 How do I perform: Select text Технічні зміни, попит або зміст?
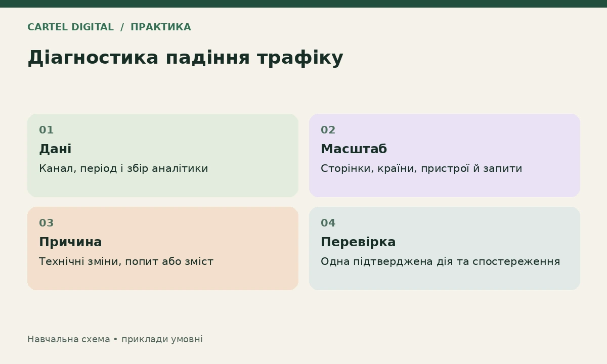(x=126, y=262)
